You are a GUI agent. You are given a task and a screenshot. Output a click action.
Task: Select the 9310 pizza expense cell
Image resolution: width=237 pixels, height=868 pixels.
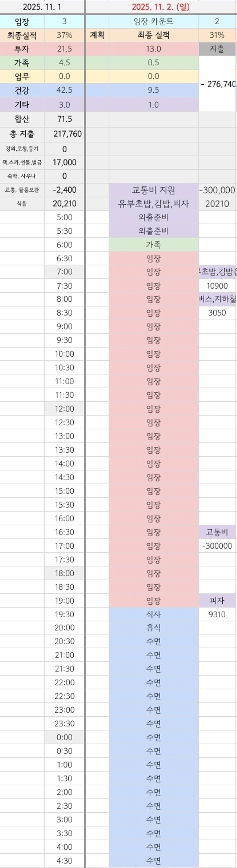(217, 614)
